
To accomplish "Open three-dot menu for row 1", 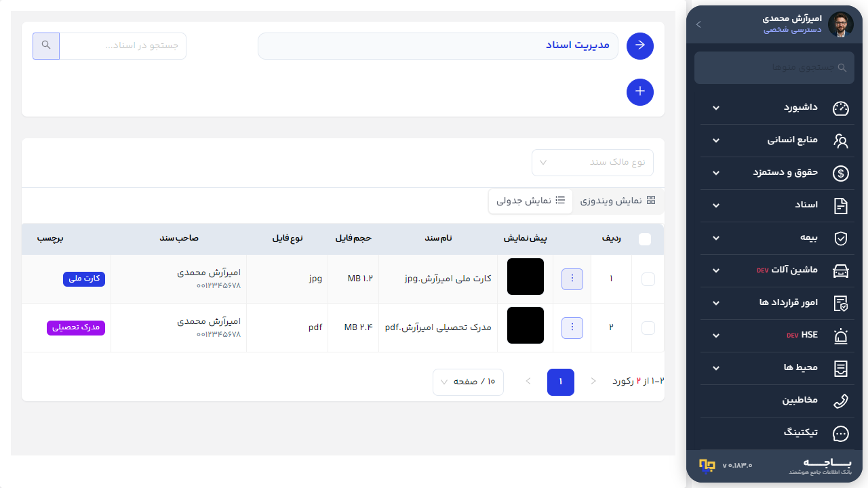I will 572,279.
